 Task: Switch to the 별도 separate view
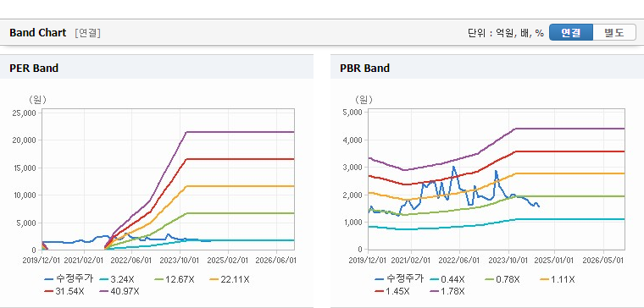pyautogui.click(x=614, y=32)
